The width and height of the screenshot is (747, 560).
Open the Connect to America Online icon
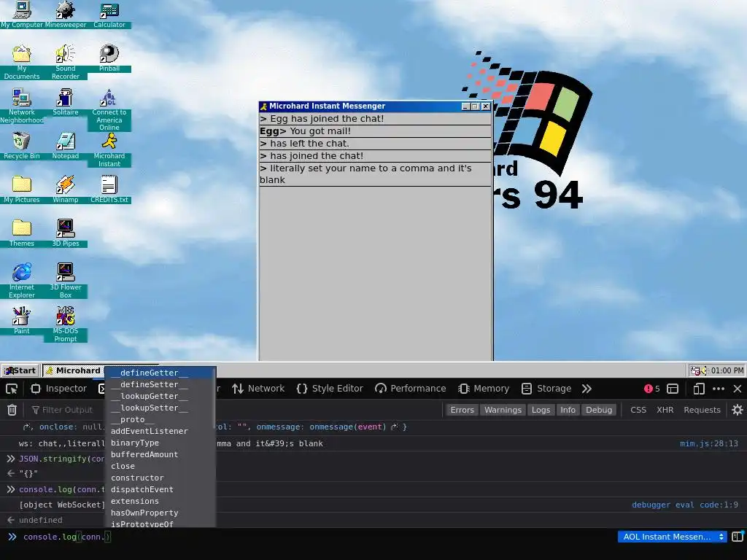click(109, 109)
